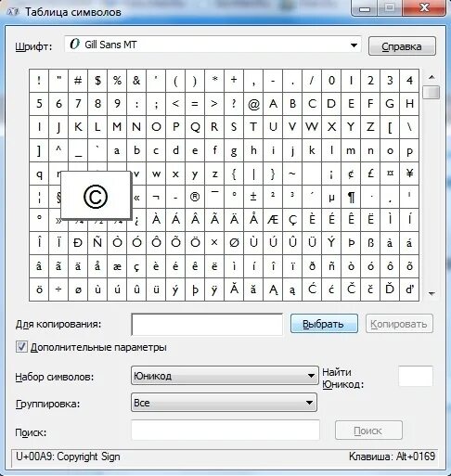This screenshot has width=451, height=476.
Task: Pick the hash # character
Action: (78, 81)
